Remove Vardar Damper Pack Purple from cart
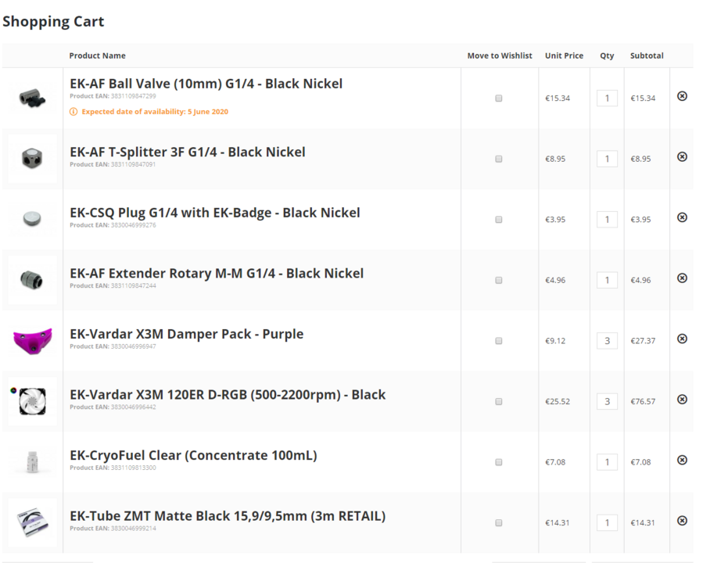Viewport: 728px width, 563px height. click(682, 339)
